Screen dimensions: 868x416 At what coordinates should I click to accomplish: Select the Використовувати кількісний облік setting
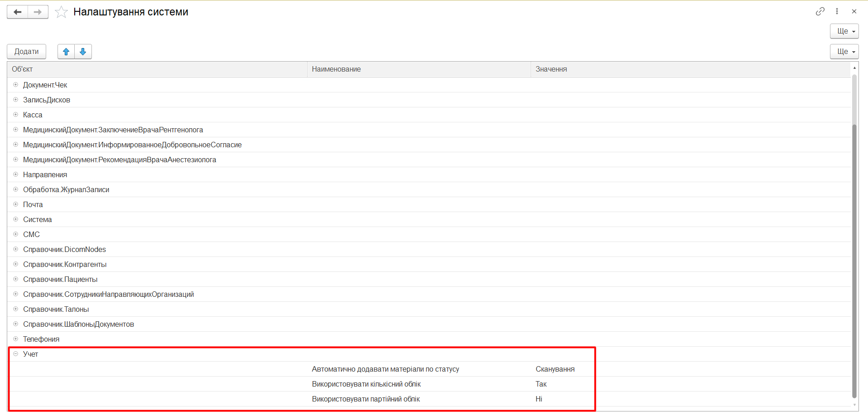(366, 384)
